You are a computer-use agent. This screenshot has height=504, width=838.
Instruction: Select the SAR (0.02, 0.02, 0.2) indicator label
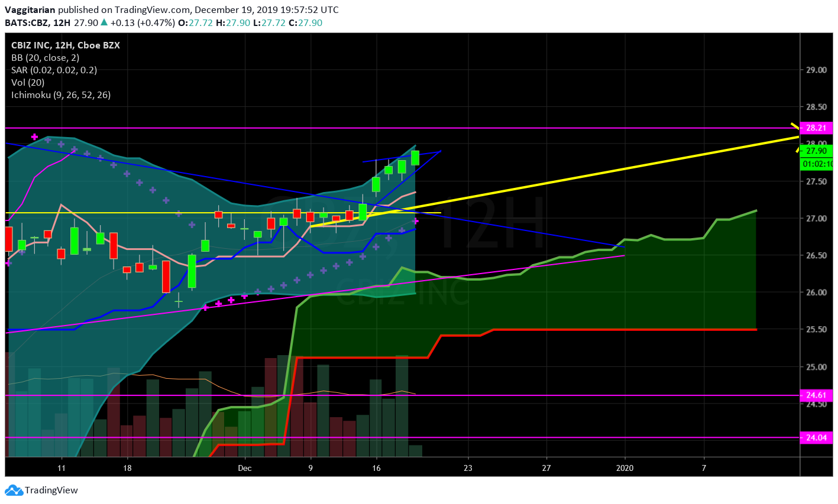click(x=54, y=70)
